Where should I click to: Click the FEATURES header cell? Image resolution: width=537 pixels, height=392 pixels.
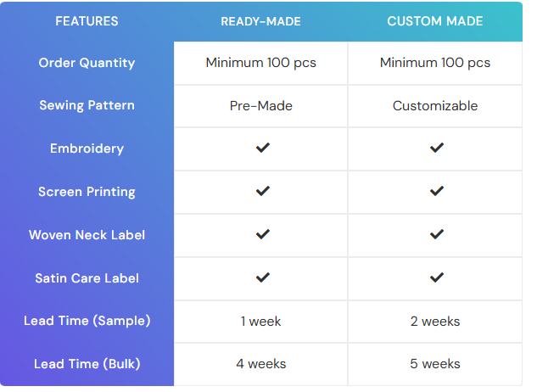(87, 21)
